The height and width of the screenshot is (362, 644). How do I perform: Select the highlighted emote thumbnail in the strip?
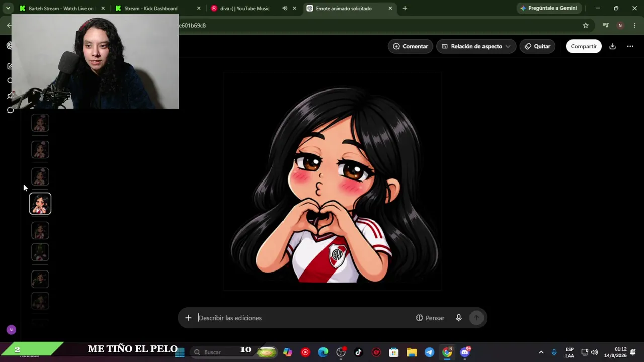[x=40, y=204]
